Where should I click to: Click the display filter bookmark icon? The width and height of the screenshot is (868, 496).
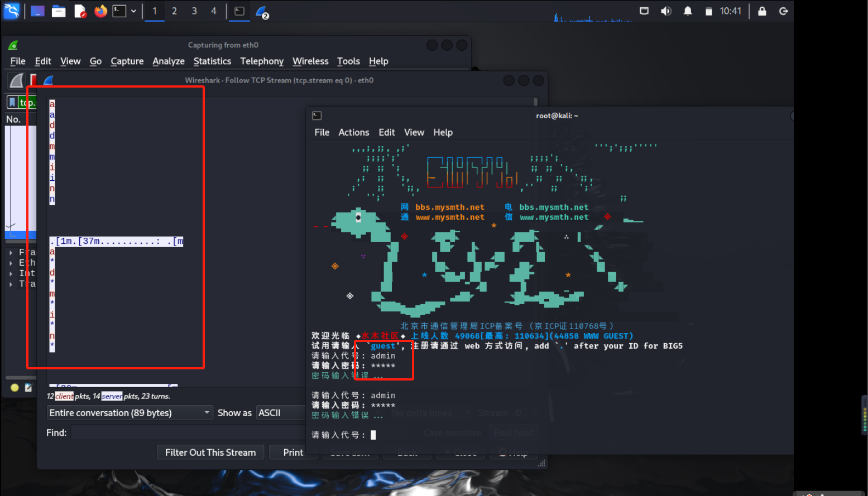click(x=12, y=102)
